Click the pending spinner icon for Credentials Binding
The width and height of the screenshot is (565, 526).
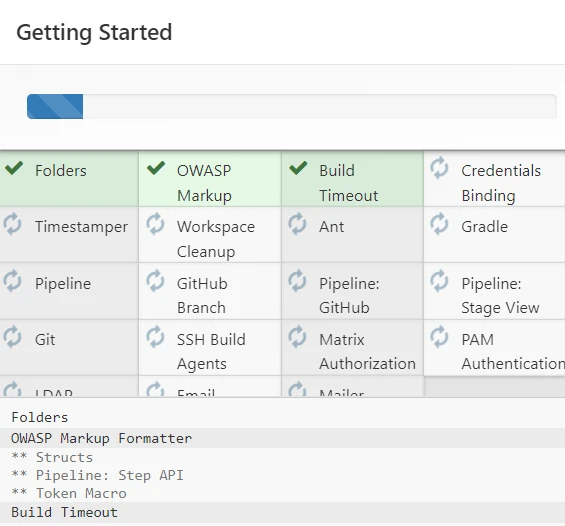(x=439, y=168)
